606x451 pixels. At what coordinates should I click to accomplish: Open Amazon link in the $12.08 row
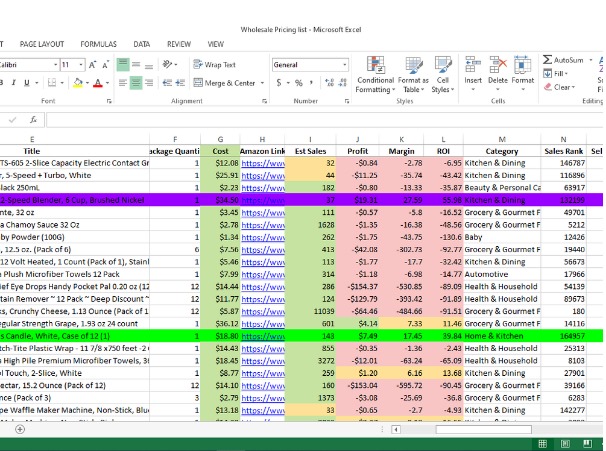pyautogui.click(x=263, y=163)
